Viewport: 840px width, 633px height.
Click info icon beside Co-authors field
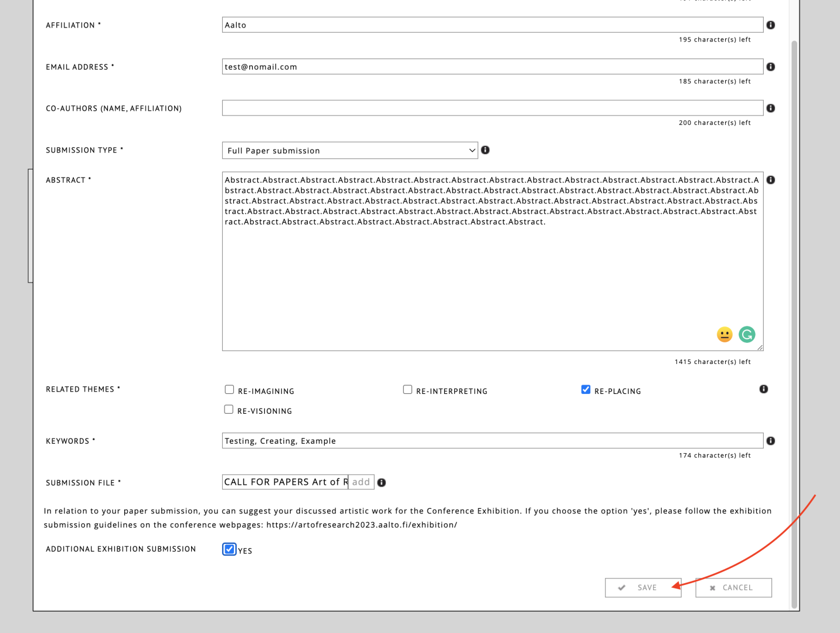[x=770, y=108]
